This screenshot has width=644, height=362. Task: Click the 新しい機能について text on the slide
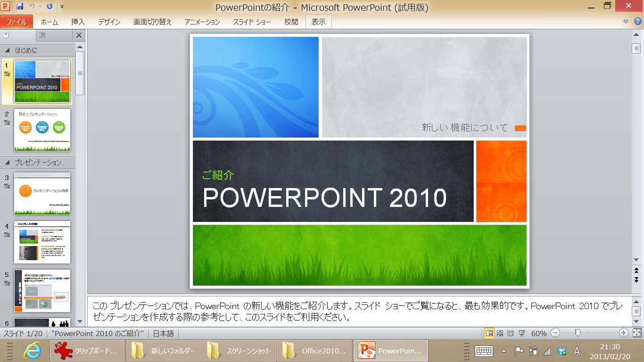pyautogui.click(x=465, y=127)
